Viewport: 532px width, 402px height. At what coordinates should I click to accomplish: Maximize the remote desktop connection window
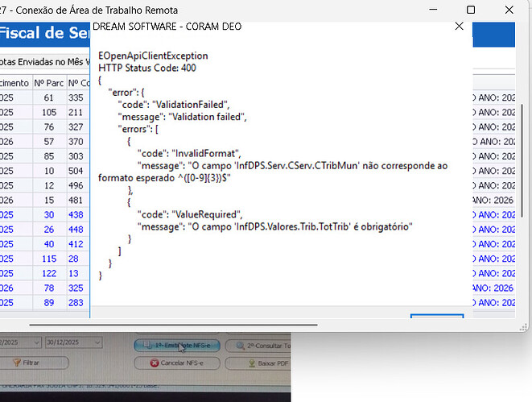coord(471,10)
